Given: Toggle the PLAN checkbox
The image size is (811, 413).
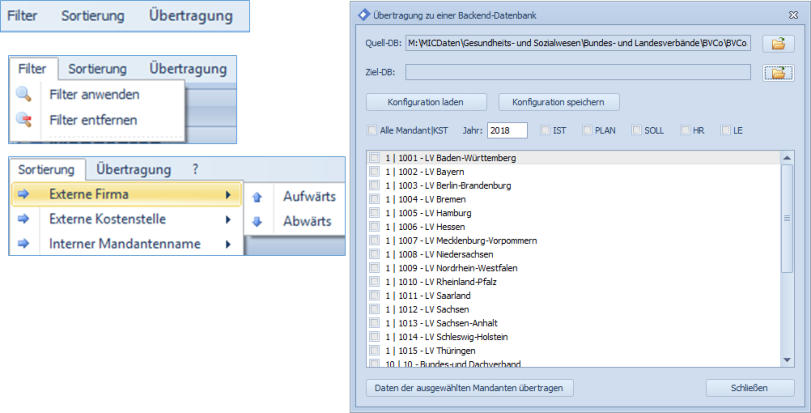Looking at the screenshot, I should click(x=587, y=131).
